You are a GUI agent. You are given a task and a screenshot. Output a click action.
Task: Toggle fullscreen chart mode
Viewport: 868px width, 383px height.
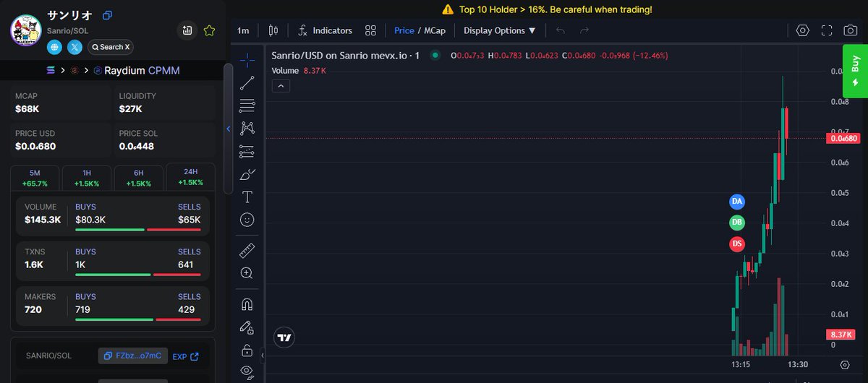pos(827,30)
